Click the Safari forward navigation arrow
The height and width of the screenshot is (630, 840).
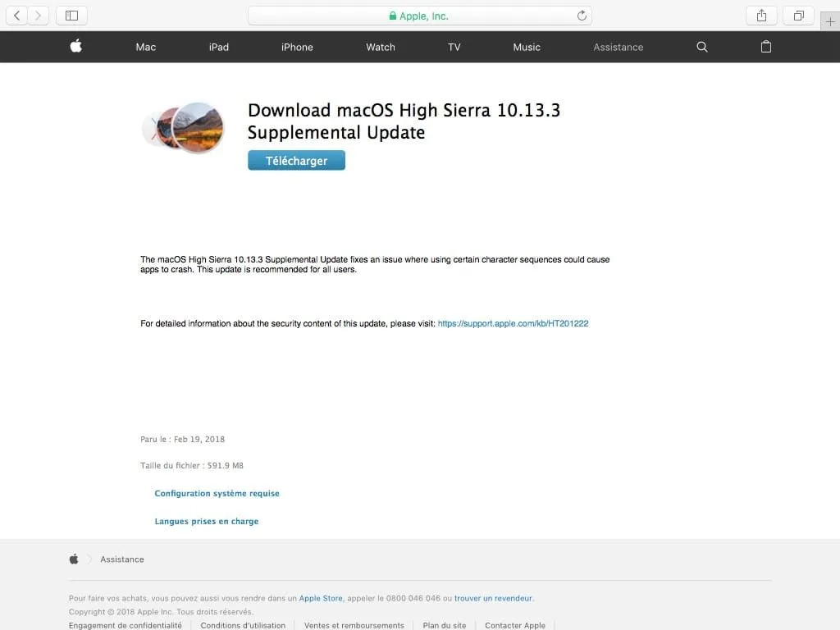pyautogui.click(x=39, y=15)
